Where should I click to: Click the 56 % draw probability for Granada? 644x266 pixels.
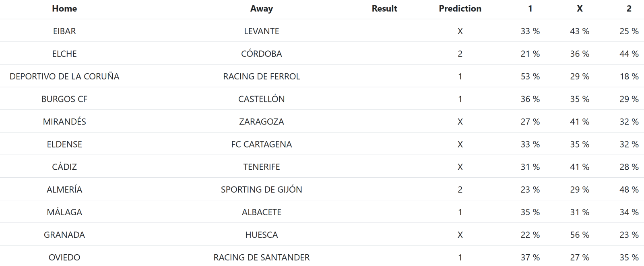579,235
